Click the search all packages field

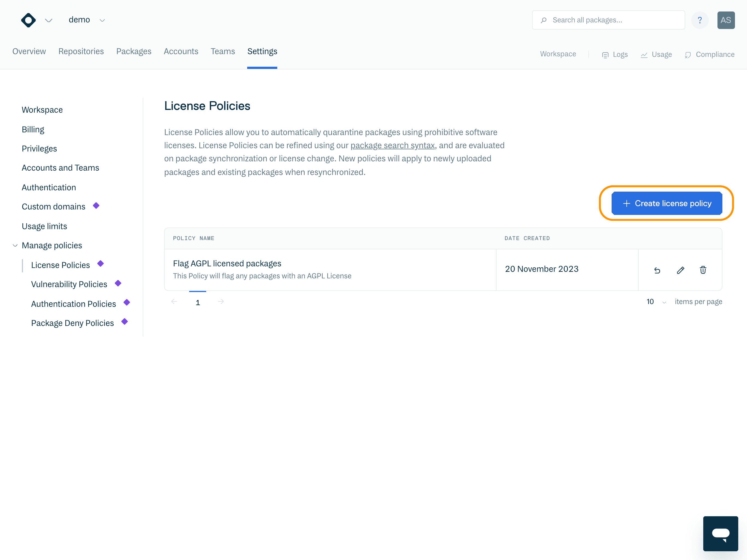[608, 20]
